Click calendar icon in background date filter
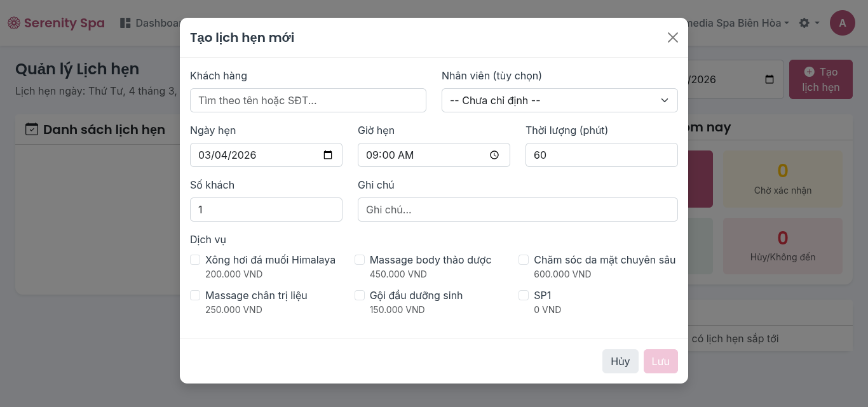 770,79
